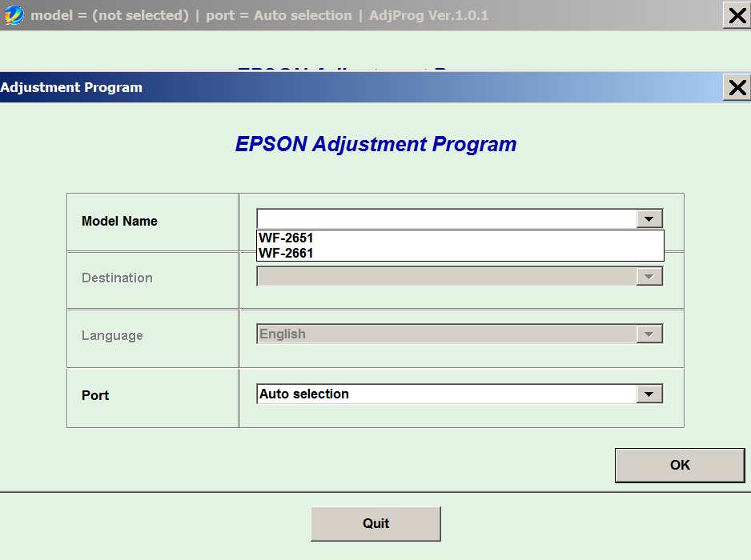Choose the WF-2661 model option
Viewport: 751px width, 560px height.
(287, 254)
